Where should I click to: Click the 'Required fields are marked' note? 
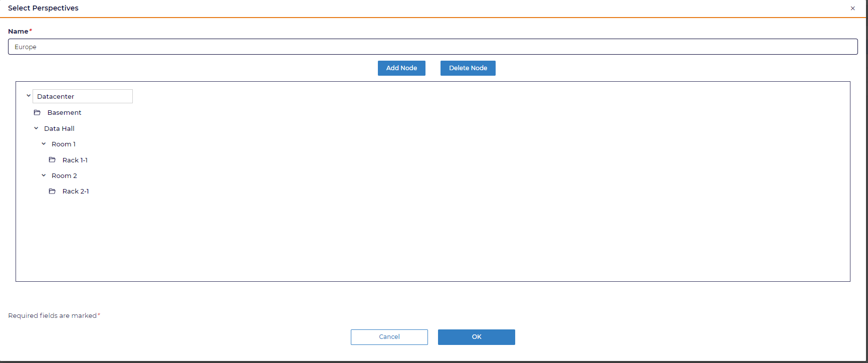pos(53,315)
